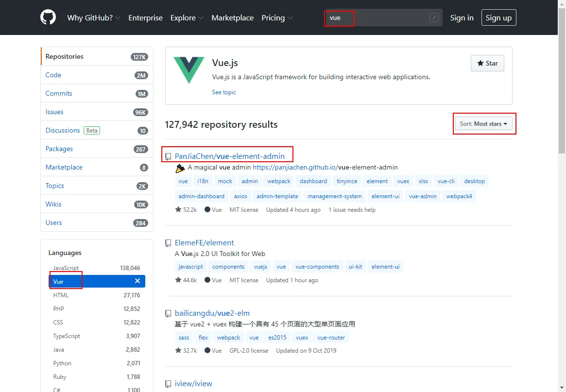Click the repo icon beside bailicangdu/vue2-elm
This screenshot has width=566, height=392.
tap(168, 313)
